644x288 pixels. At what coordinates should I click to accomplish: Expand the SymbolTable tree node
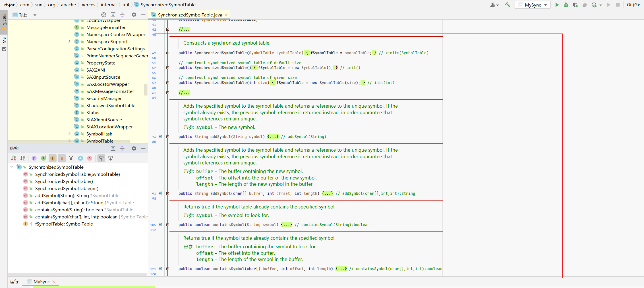(69, 141)
